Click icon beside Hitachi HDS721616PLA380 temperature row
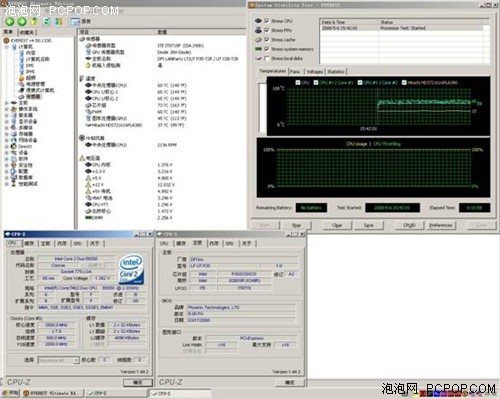The width and height of the screenshot is (500, 399). tap(88, 125)
